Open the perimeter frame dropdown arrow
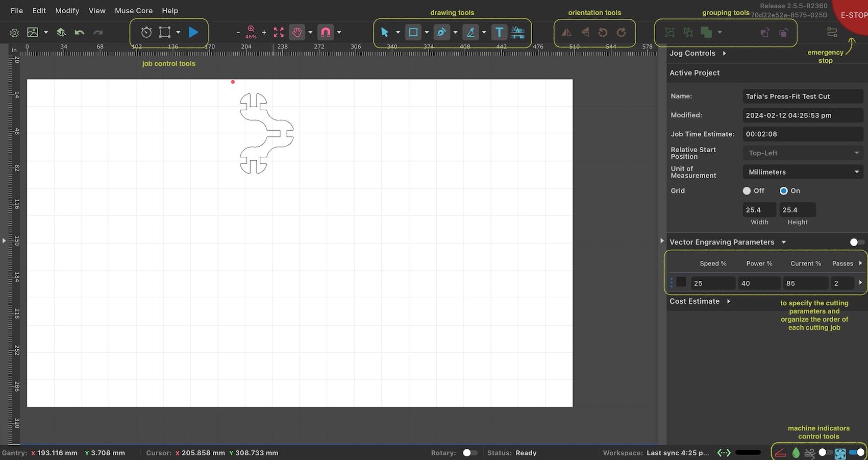The width and height of the screenshot is (868, 460). coord(178,32)
